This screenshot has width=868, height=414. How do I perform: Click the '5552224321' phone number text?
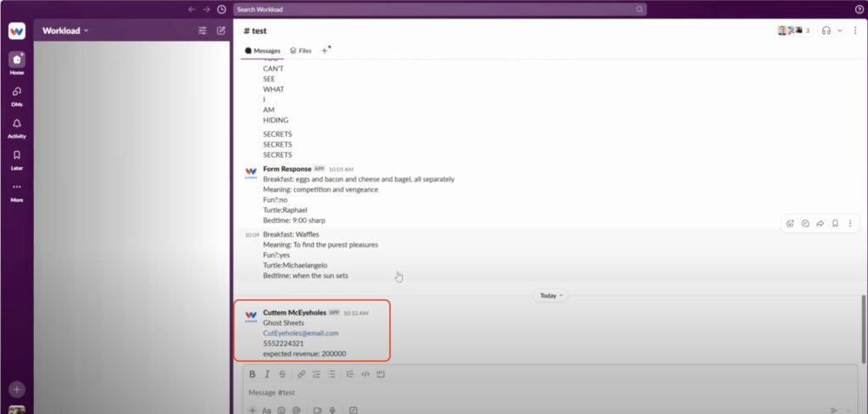click(283, 344)
